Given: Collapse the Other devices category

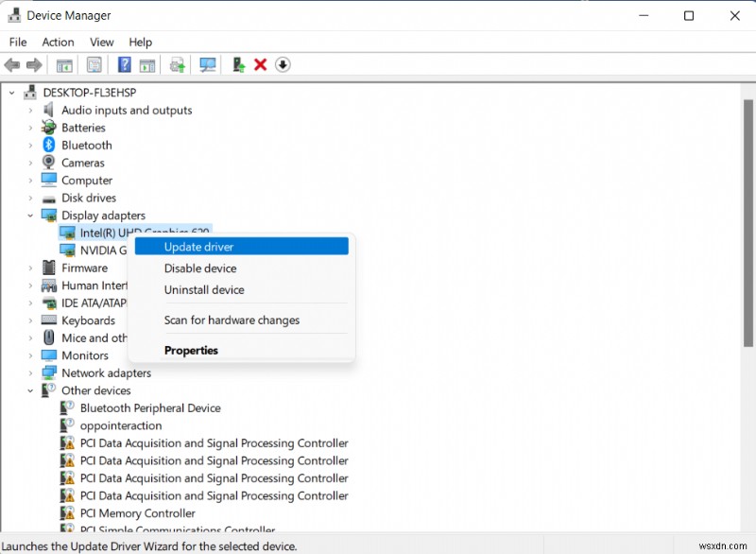Looking at the screenshot, I should (30, 390).
